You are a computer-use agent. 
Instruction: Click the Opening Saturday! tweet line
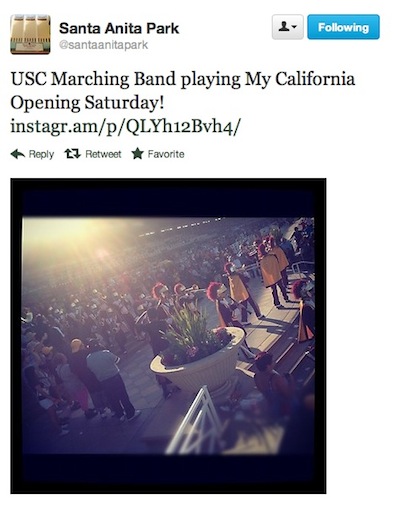coord(87,103)
